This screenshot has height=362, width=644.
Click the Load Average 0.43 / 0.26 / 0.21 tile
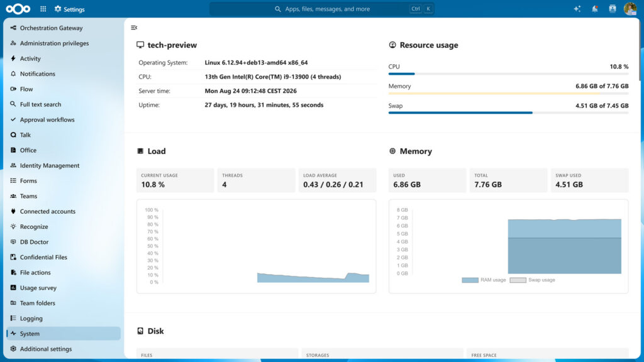pos(337,180)
